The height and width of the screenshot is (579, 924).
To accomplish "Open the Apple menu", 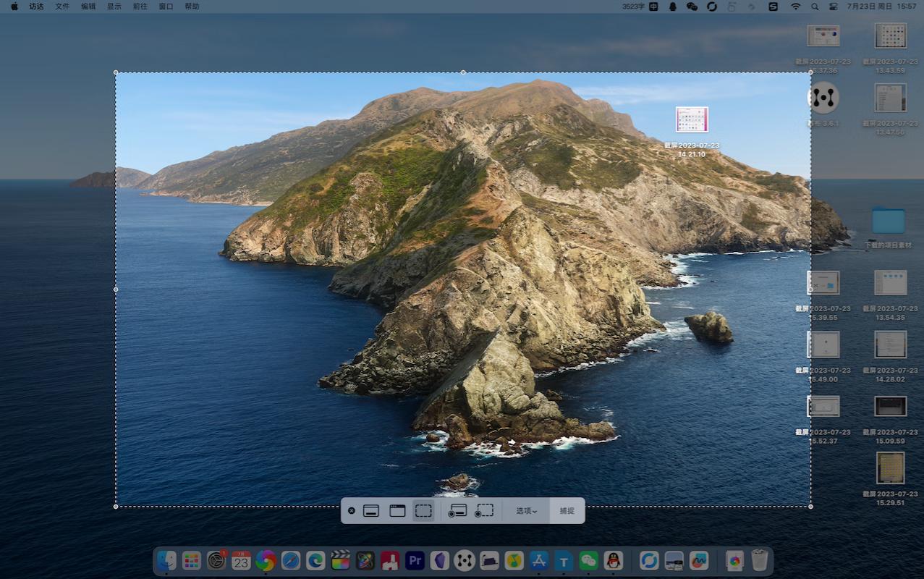I will coord(14,7).
